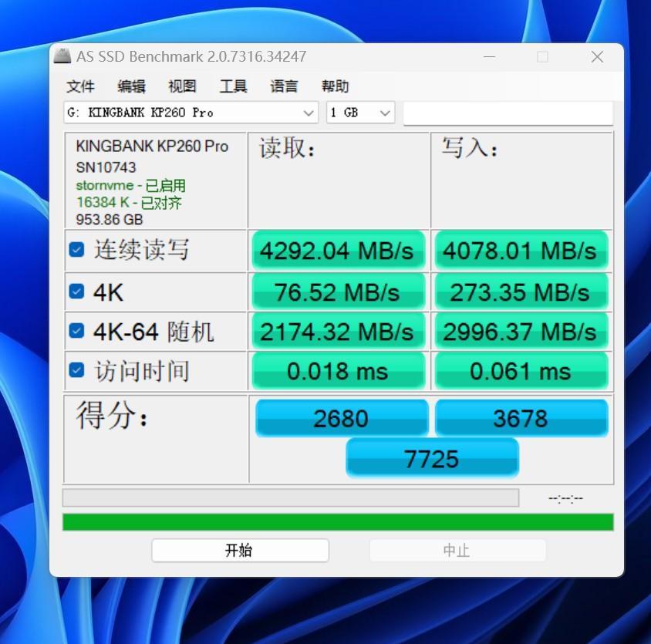Click the 273.35 MB/s 4K write result

tap(521, 292)
